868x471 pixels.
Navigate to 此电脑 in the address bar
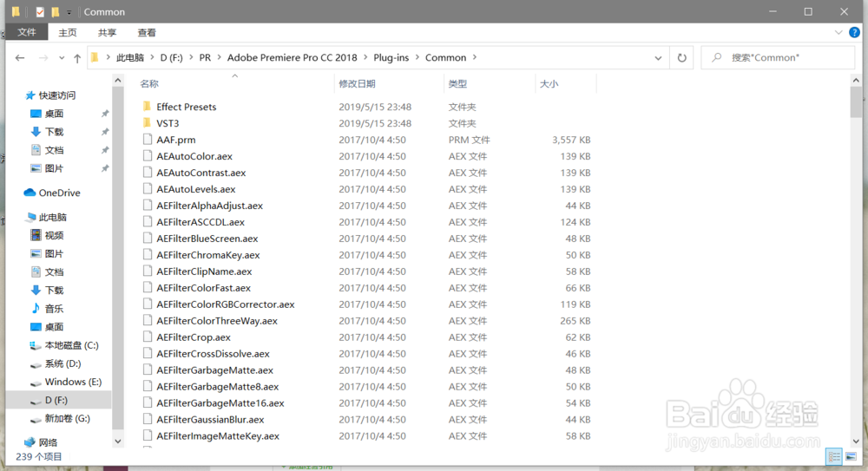coord(130,57)
